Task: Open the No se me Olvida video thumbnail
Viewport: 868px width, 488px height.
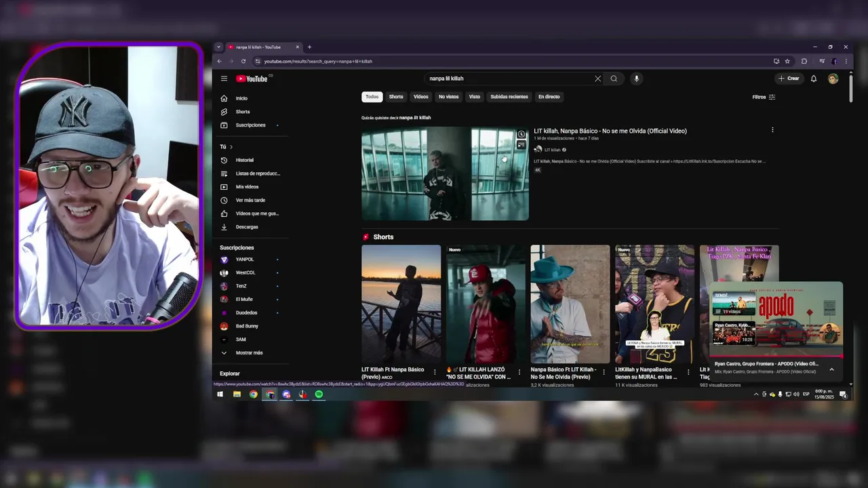Action: point(445,174)
